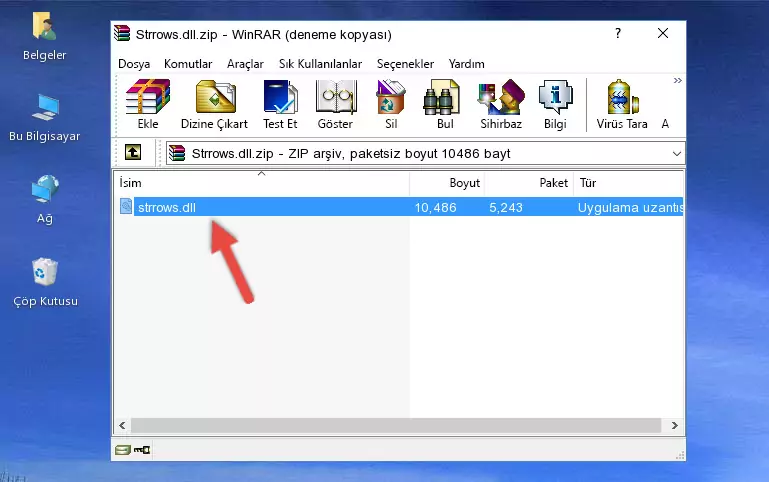Click the Sil delete icon
Viewport: 769px width, 482px height.
pos(391,104)
